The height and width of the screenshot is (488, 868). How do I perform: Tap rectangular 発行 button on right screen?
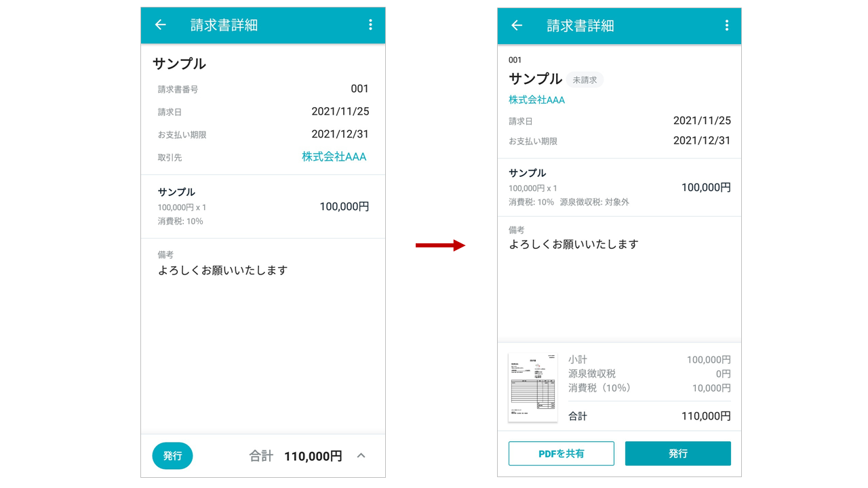coord(678,453)
